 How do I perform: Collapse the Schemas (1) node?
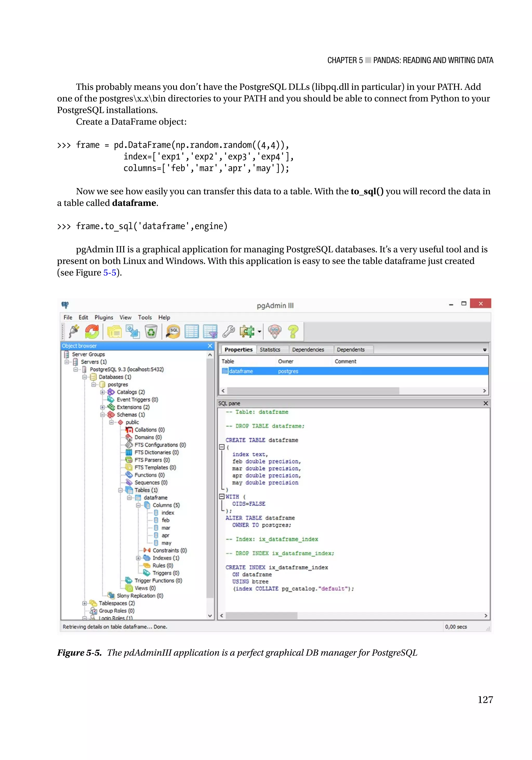pyautogui.click(x=103, y=415)
